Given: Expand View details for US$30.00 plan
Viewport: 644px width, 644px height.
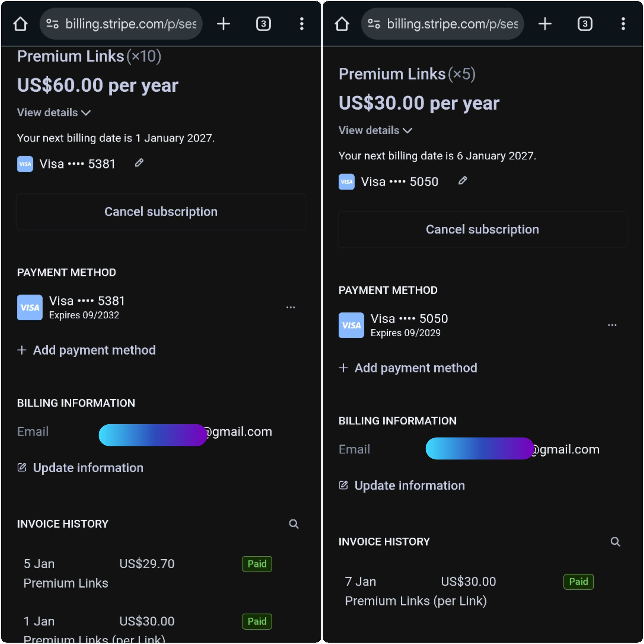Looking at the screenshot, I should (375, 130).
